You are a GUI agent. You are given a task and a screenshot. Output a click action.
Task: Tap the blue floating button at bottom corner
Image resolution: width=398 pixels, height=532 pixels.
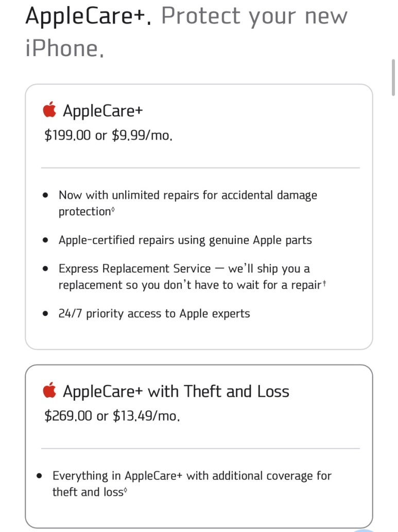[x=364, y=530]
